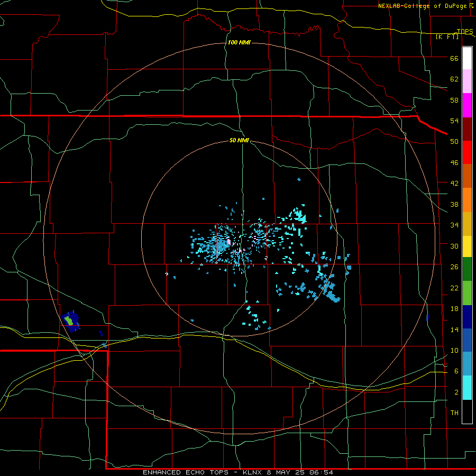The width and height of the screenshot is (476, 476).
Task: Click the legend value "62"
Action: point(454,79)
